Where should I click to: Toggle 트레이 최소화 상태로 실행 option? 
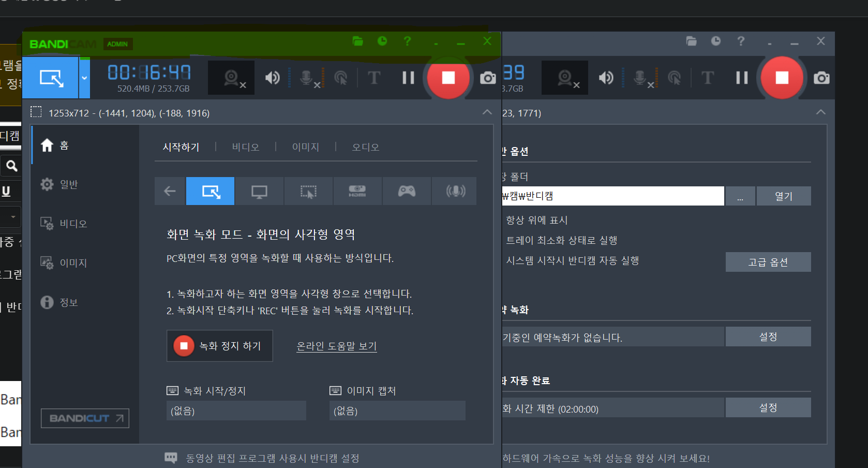[x=561, y=240]
